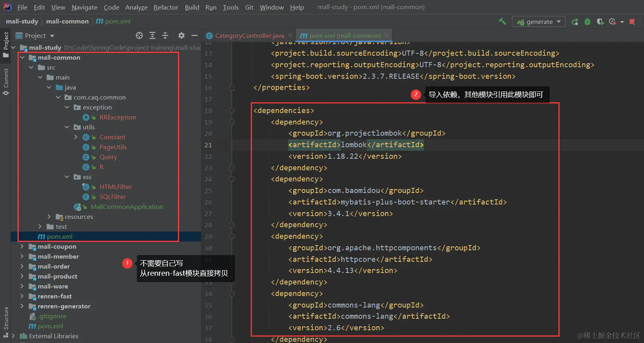Collapse the mall-common module node

point(22,58)
